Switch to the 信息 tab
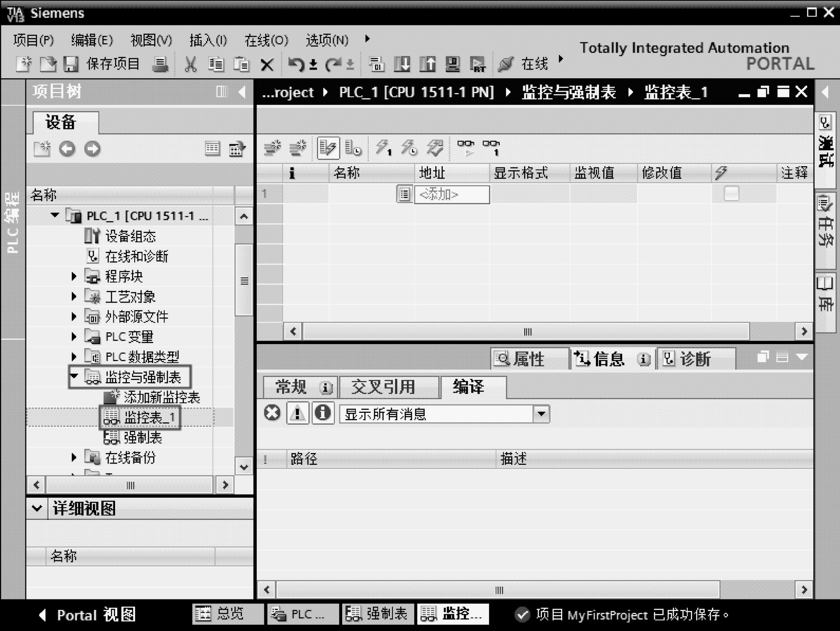This screenshot has width=840, height=631. 612,359
